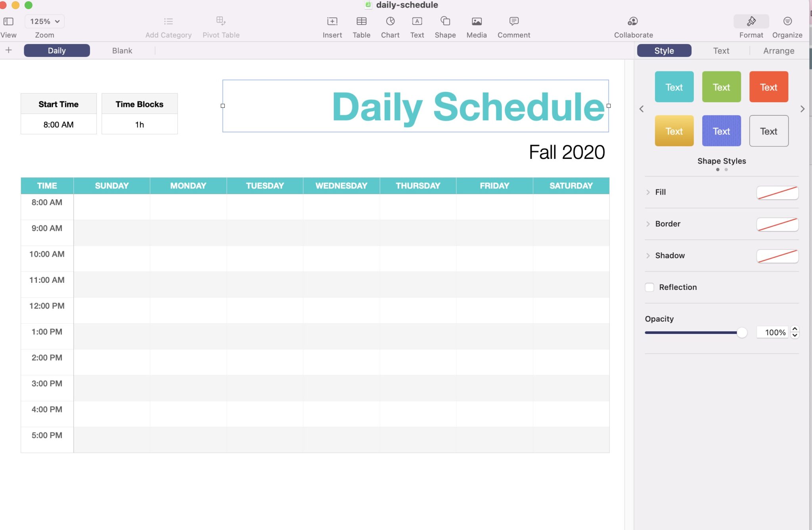This screenshot has width=812, height=530.
Task: Add a new Table from toolbar
Action: pyautogui.click(x=362, y=21)
